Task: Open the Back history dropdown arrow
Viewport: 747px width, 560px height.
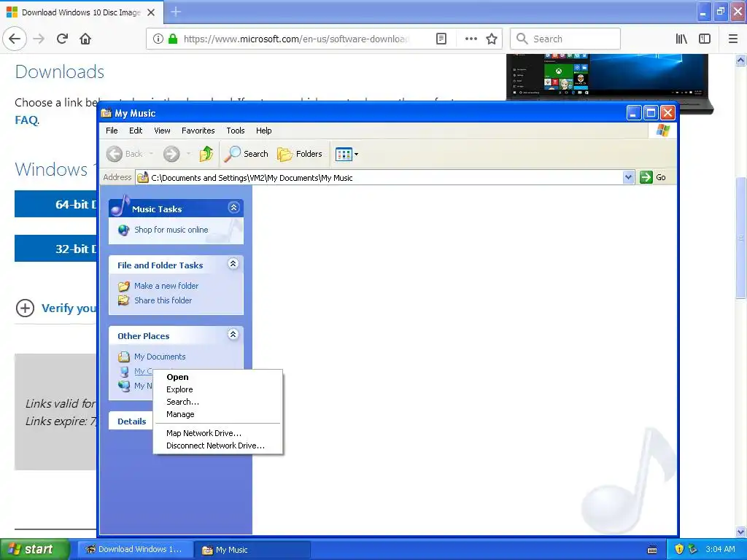Action: click(152, 154)
